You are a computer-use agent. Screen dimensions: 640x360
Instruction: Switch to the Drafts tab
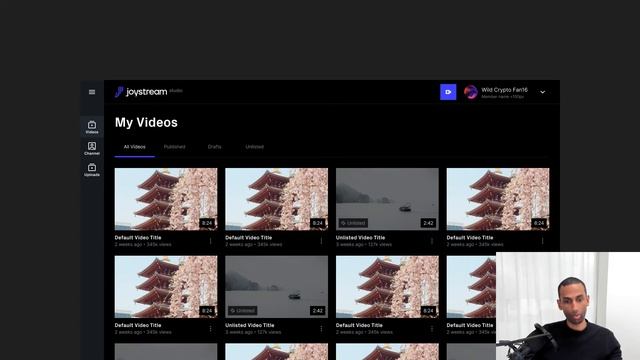[x=214, y=147]
